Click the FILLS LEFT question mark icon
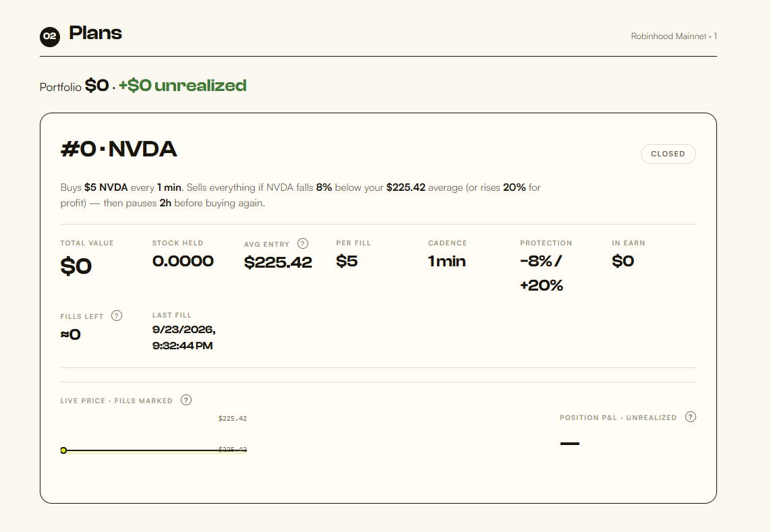Screen dimensions: 771x532 point(117,316)
